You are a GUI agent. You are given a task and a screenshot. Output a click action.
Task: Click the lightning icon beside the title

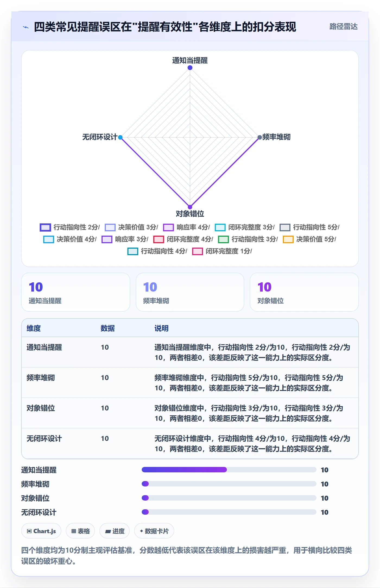(26, 27)
